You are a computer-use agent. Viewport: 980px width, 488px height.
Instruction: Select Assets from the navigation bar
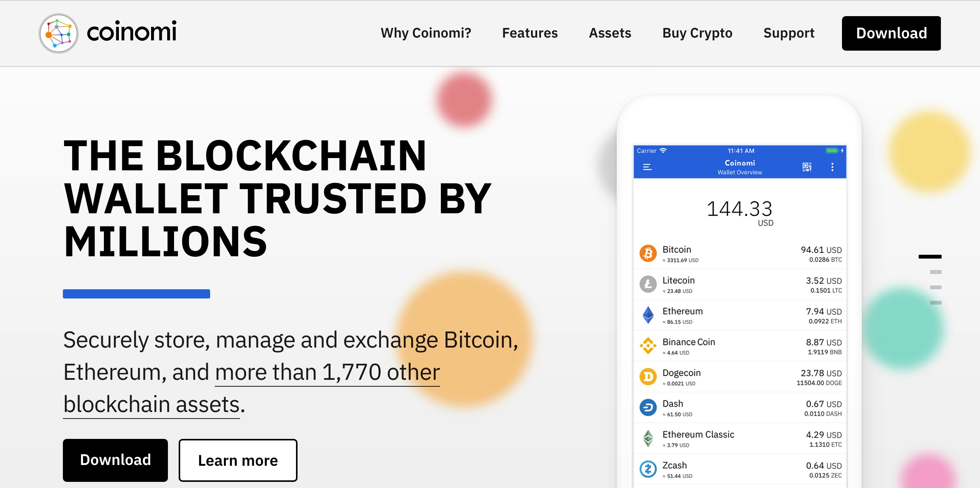[x=610, y=33]
